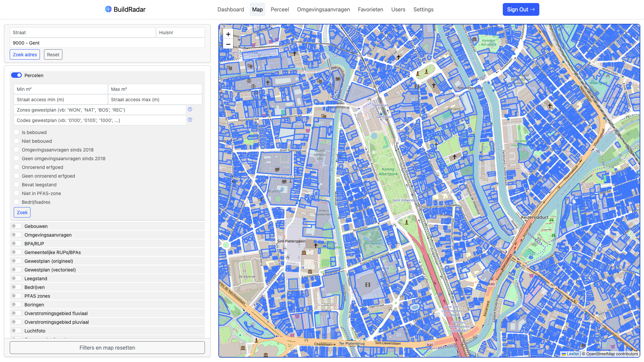This screenshot has width=644, height=362.
Task: Click the BuildRadar globe logo
Action: [x=108, y=9]
